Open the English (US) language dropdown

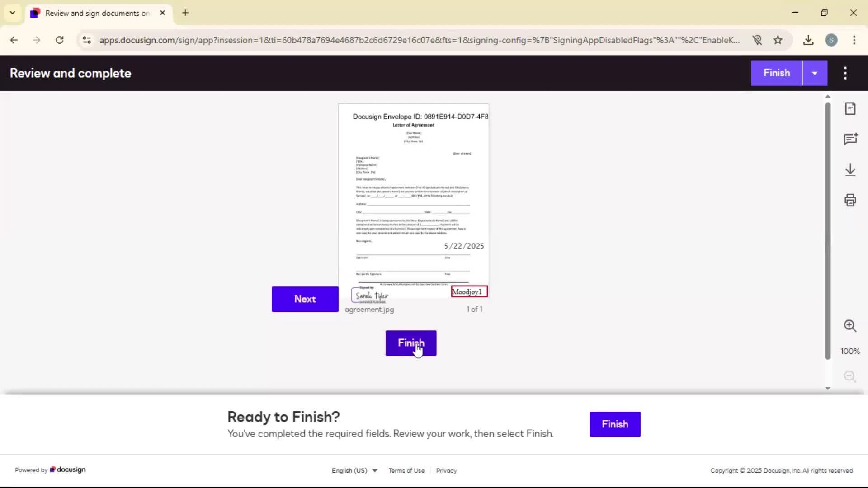[354, 470]
